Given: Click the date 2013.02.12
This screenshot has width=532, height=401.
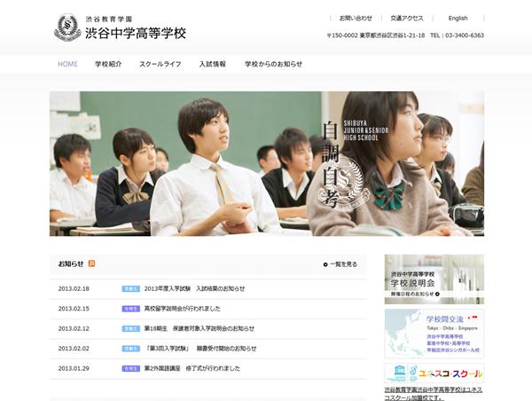Looking at the screenshot, I should [x=74, y=328].
